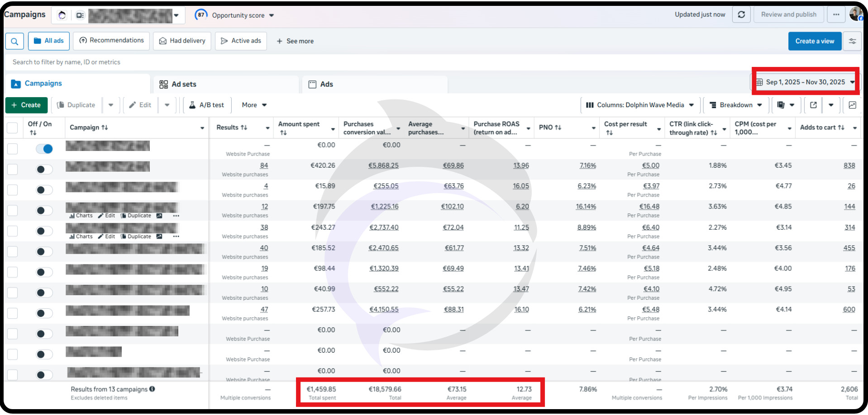Click the Opportunity score 87 badge

(201, 15)
